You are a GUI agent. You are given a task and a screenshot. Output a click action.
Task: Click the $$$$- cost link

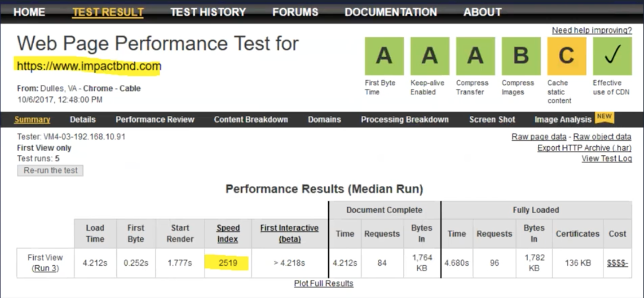(x=617, y=263)
